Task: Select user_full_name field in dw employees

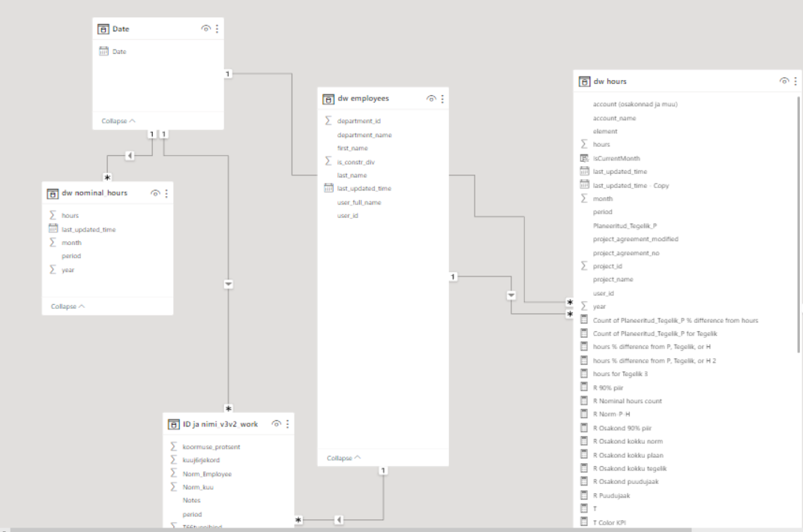Action: (359, 202)
